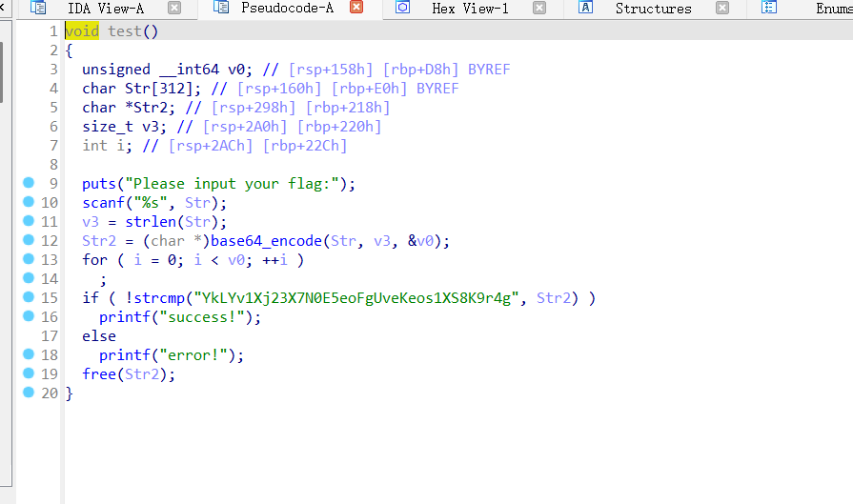Screen dimensions: 853x504
Task: Click printf on the success line
Action: pyautogui.click(x=125, y=317)
